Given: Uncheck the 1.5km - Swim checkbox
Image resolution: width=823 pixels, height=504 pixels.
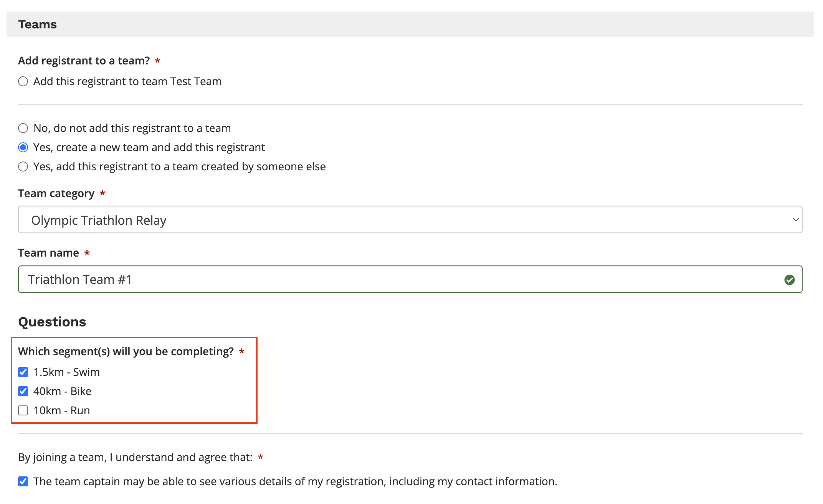Looking at the screenshot, I should [23, 372].
